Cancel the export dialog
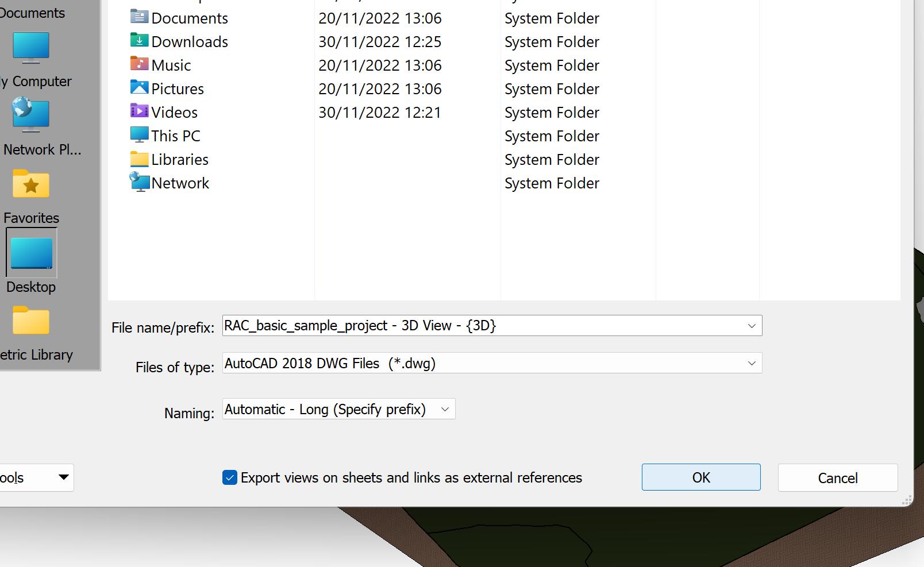The height and width of the screenshot is (567, 924). click(x=838, y=477)
